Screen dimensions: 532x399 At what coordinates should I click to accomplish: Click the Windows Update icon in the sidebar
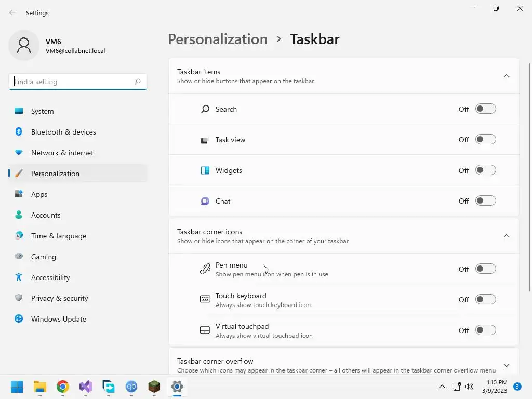tap(19, 318)
